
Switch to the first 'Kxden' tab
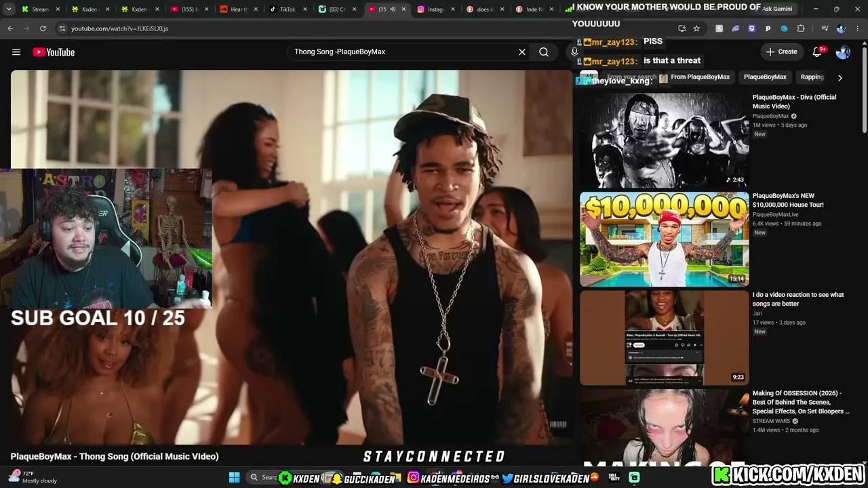click(90, 9)
